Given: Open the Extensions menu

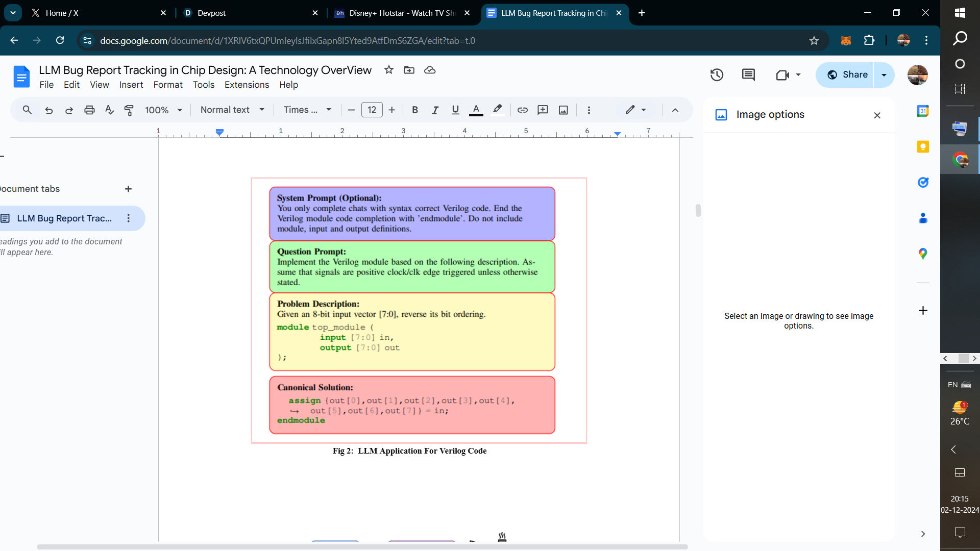Looking at the screenshot, I should coord(247,85).
